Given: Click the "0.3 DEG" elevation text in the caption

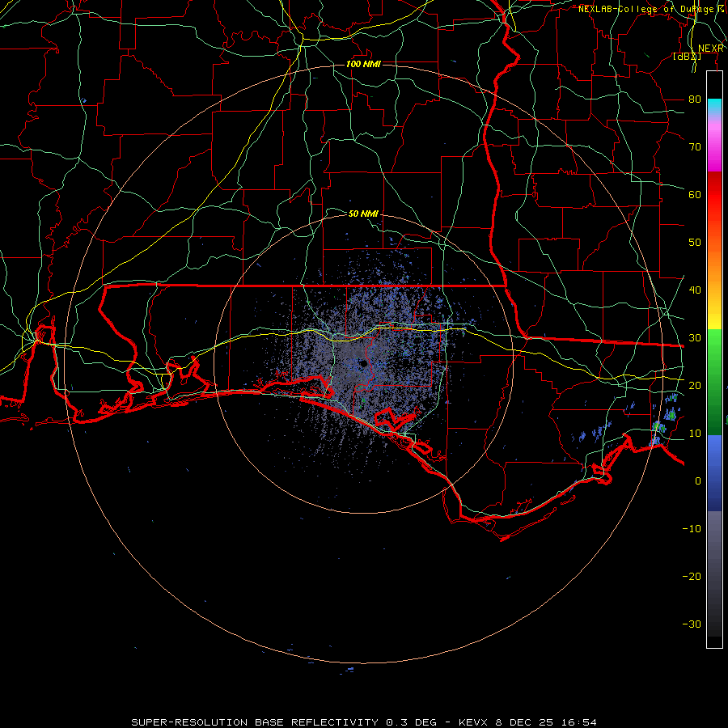Looking at the screenshot, I should pyautogui.click(x=412, y=722).
